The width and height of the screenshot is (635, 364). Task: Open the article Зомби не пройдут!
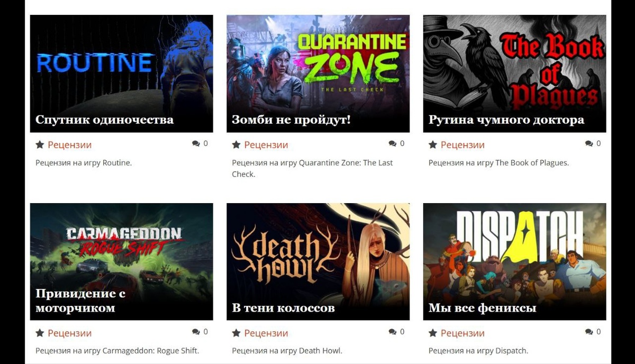[x=291, y=120]
